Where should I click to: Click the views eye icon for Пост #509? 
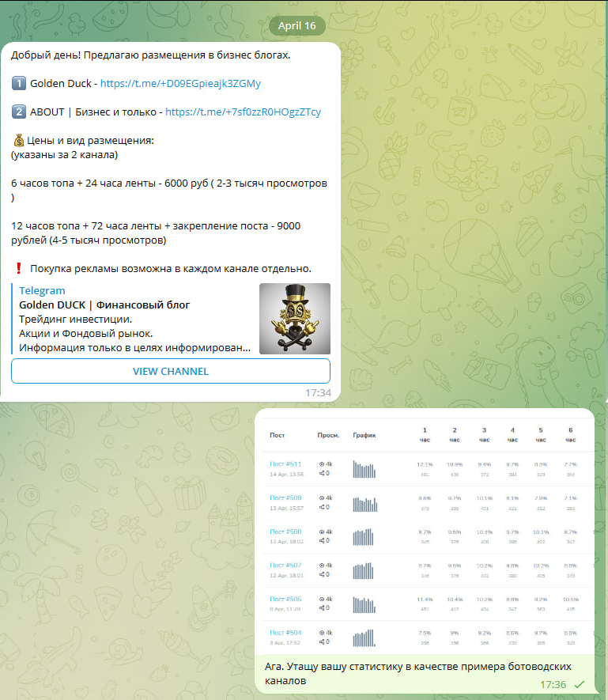click(322, 498)
